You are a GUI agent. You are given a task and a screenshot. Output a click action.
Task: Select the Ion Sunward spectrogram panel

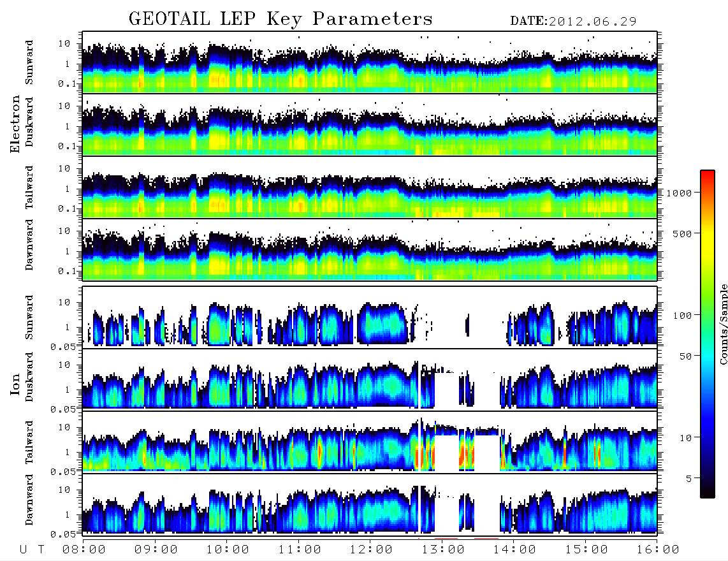(370, 317)
